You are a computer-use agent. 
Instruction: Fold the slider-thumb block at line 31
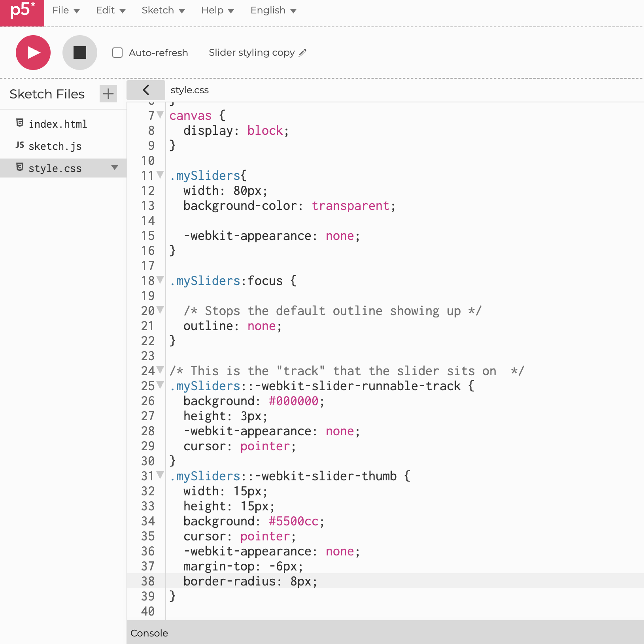(x=160, y=475)
